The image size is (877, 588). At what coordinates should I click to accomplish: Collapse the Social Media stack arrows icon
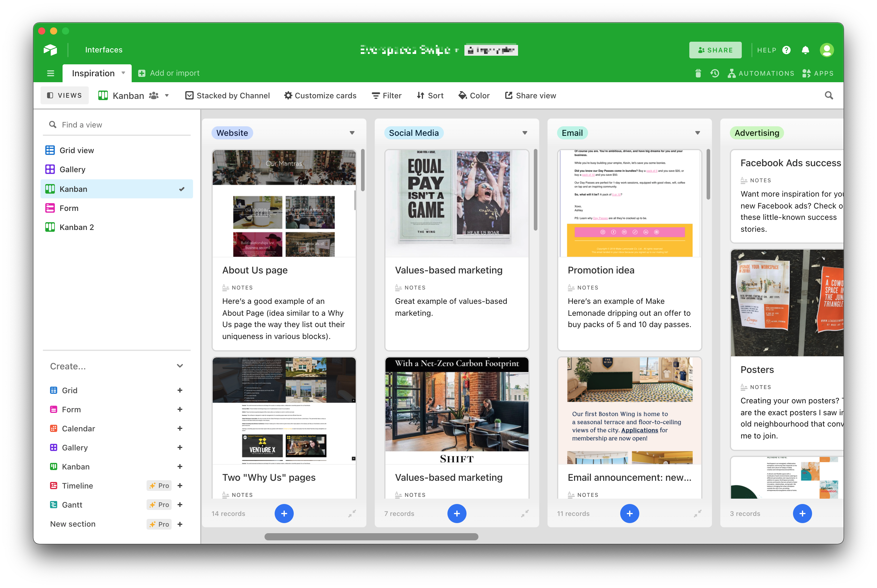(525, 513)
